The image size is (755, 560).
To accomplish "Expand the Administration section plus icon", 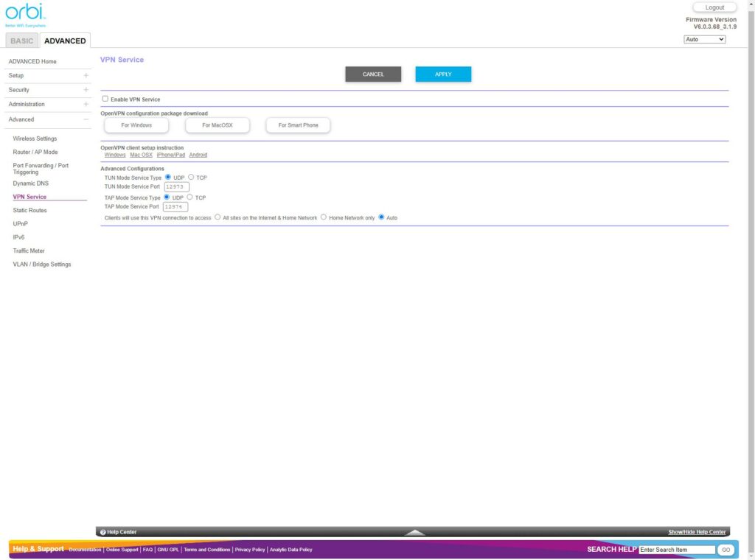I will 86,105.
